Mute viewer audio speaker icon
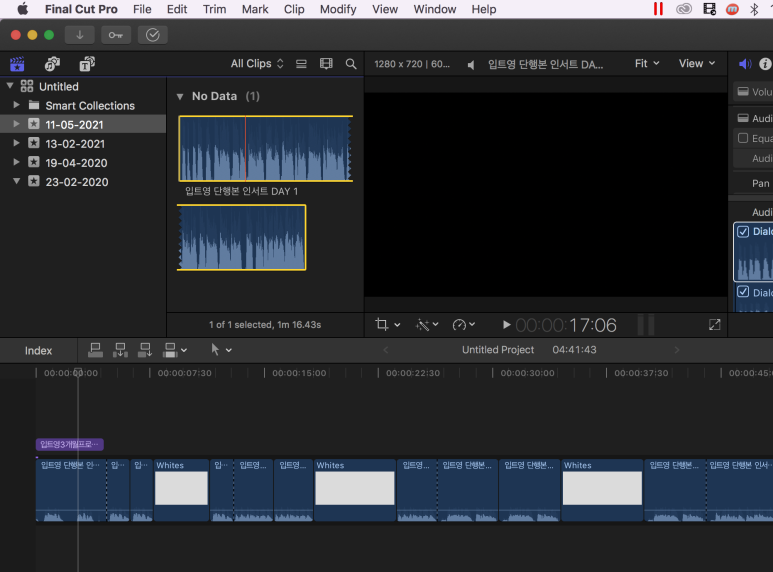This screenshot has width=773, height=572. pos(471,65)
